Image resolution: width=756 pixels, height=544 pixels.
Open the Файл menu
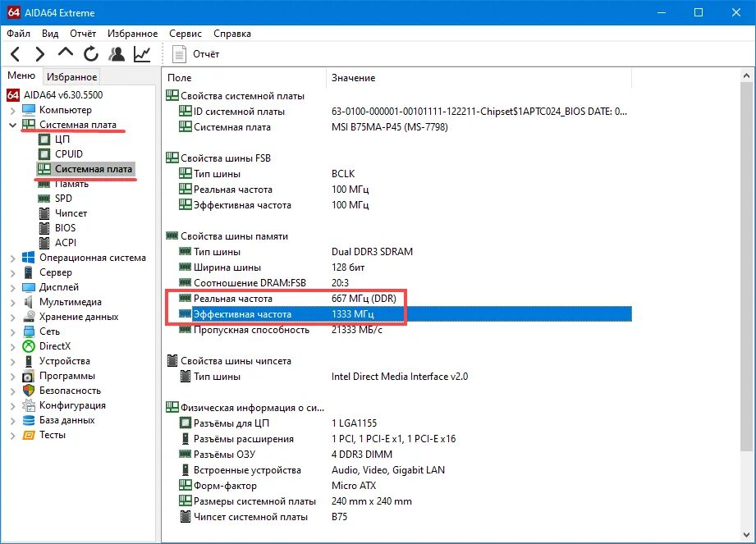tap(18, 34)
